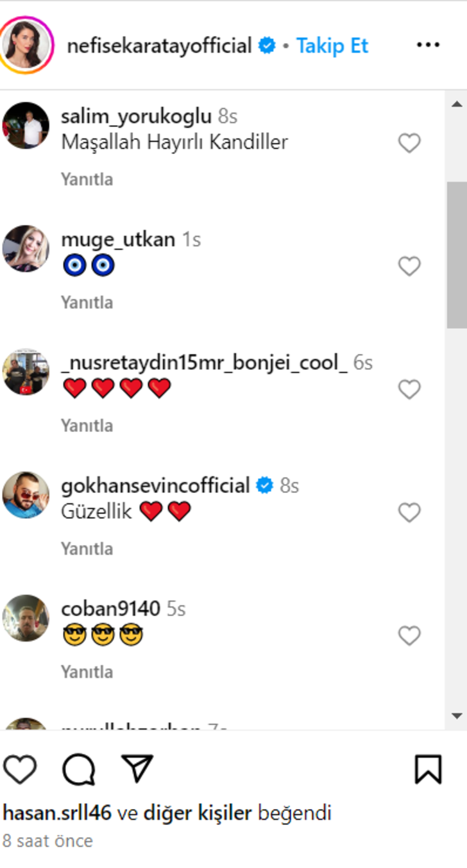Click the verified badge next to nefisekaratayofficial
Viewport: 467px width, 868px height.
pos(264,46)
